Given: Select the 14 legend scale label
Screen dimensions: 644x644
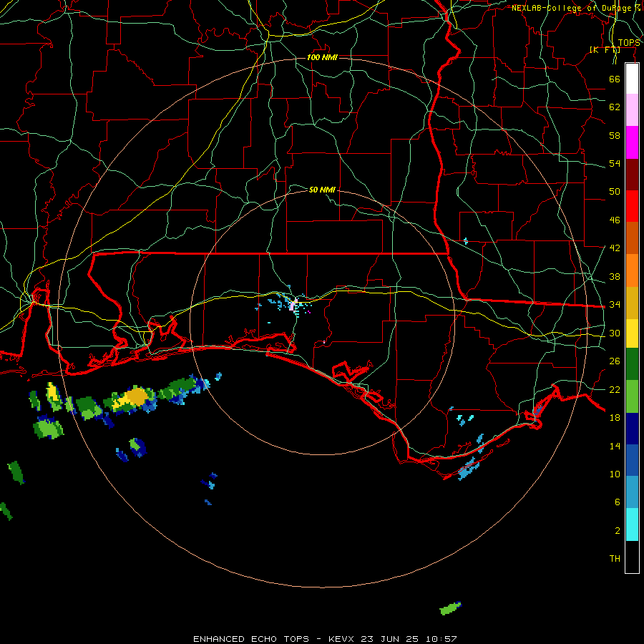Looking at the screenshot, I should (x=615, y=446).
